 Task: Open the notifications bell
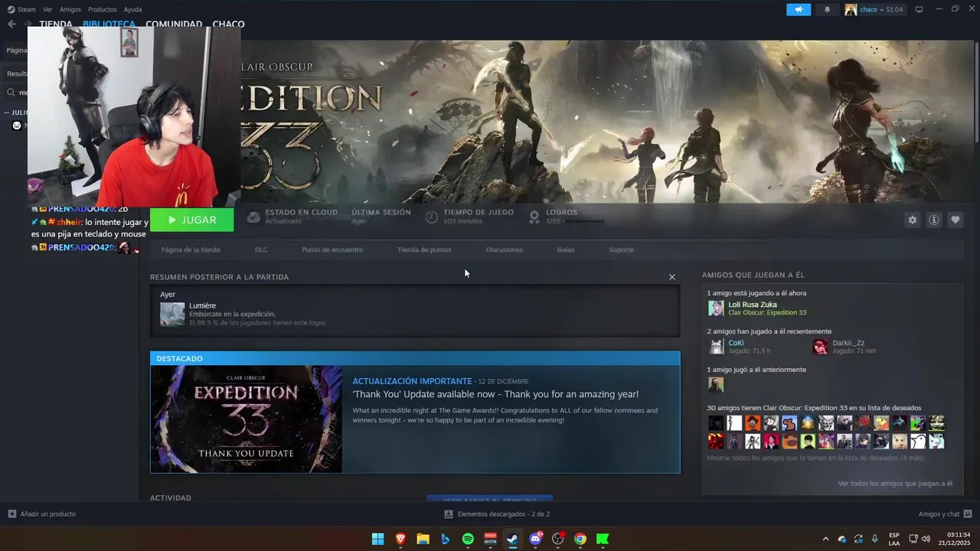point(827,10)
